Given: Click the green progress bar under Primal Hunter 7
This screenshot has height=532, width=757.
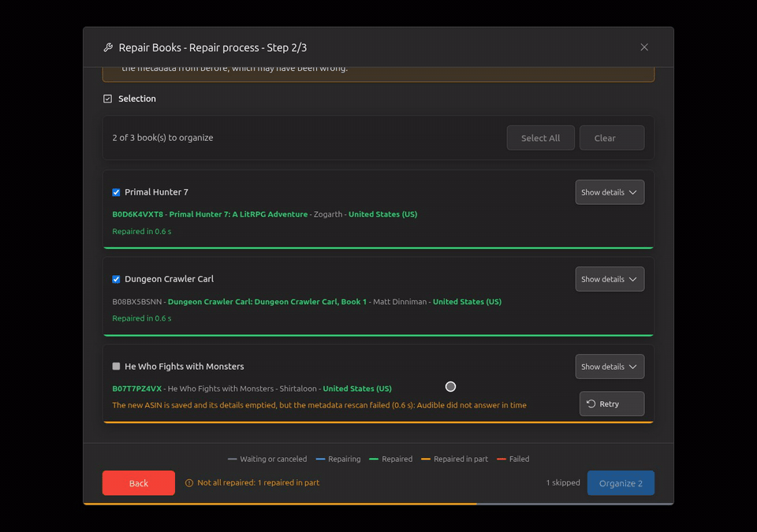Looking at the screenshot, I should click(378, 247).
